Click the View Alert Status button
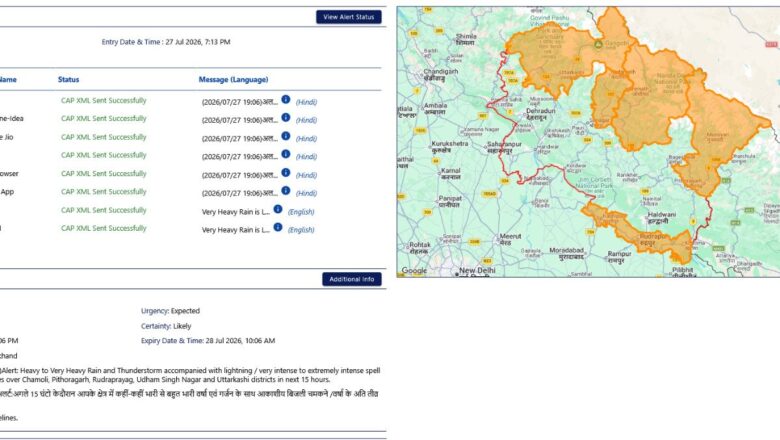780x440 pixels. 349,17
